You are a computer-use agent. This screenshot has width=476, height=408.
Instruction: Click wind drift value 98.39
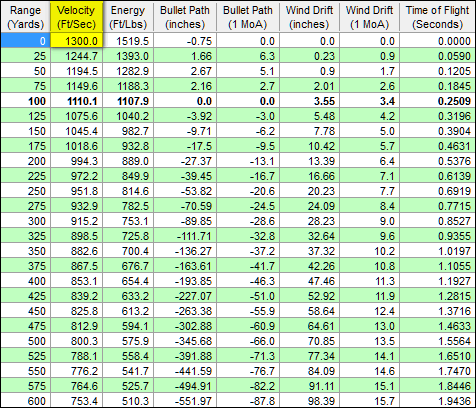pyautogui.click(x=309, y=401)
